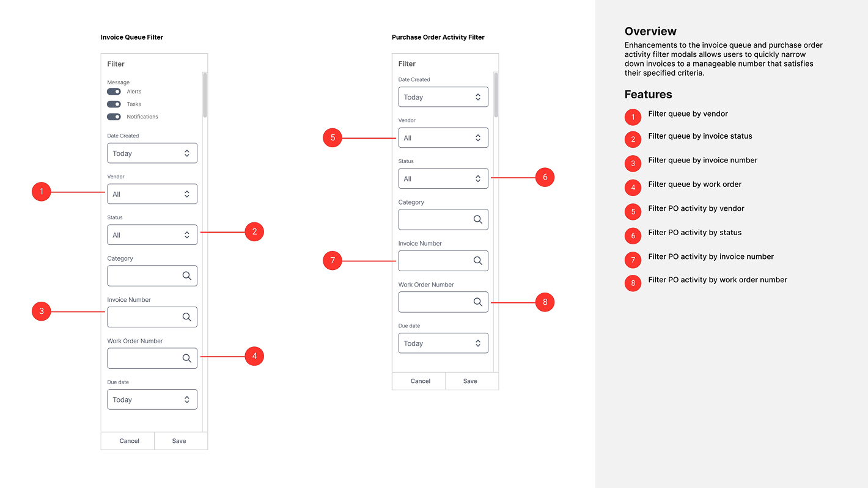Open Date Created dropdown in Purchase Order filter
The image size is (868, 488).
(x=443, y=97)
